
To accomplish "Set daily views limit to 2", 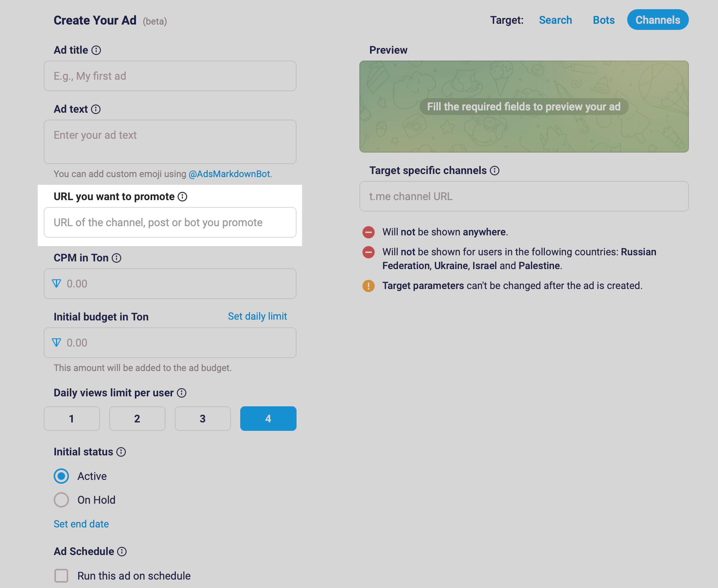I will point(137,419).
